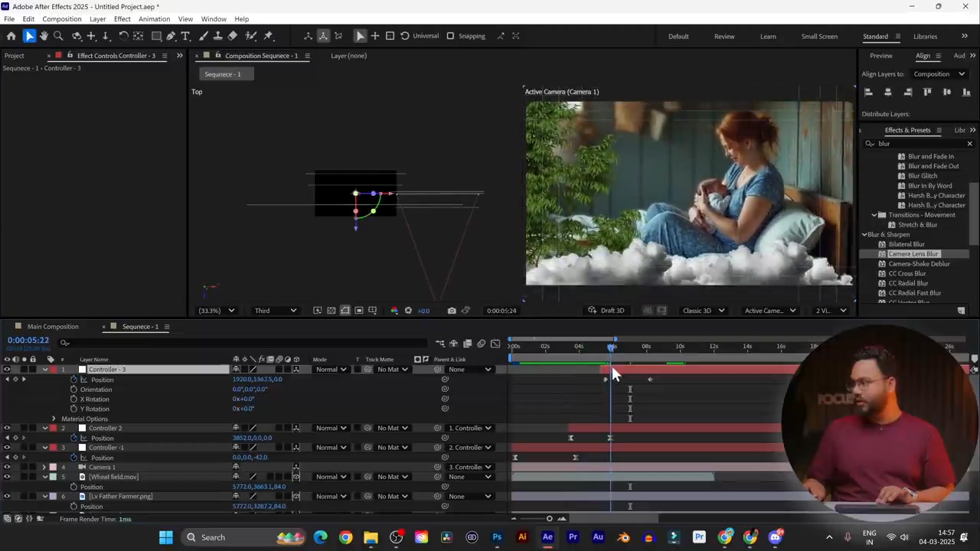
Task: Select the Rotation tool in toolbar
Action: (123, 36)
